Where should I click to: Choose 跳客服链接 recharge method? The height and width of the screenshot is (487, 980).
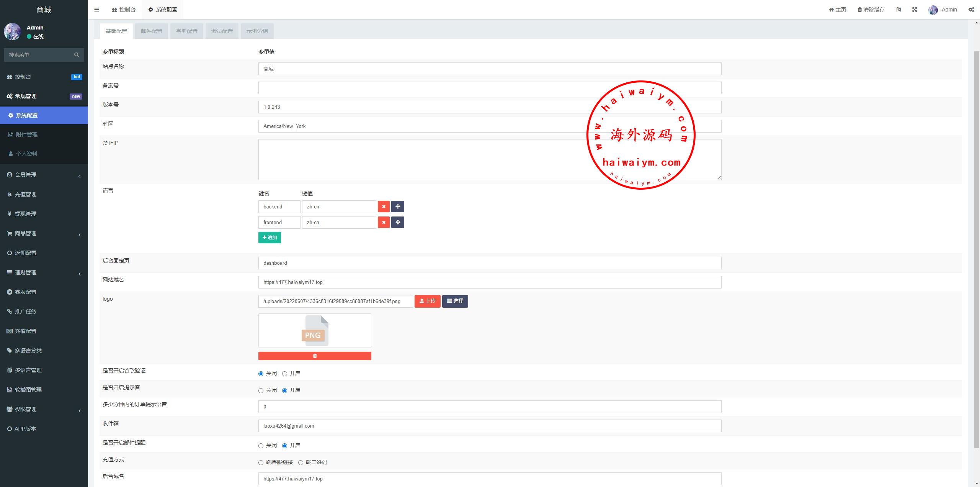click(261, 462)
